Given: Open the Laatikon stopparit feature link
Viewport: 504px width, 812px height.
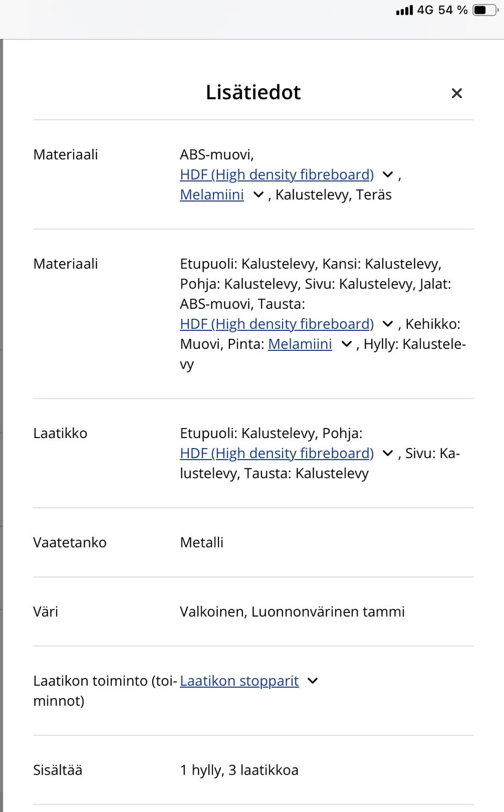Looking at the screenshot, I should click(x=239, y=681).
